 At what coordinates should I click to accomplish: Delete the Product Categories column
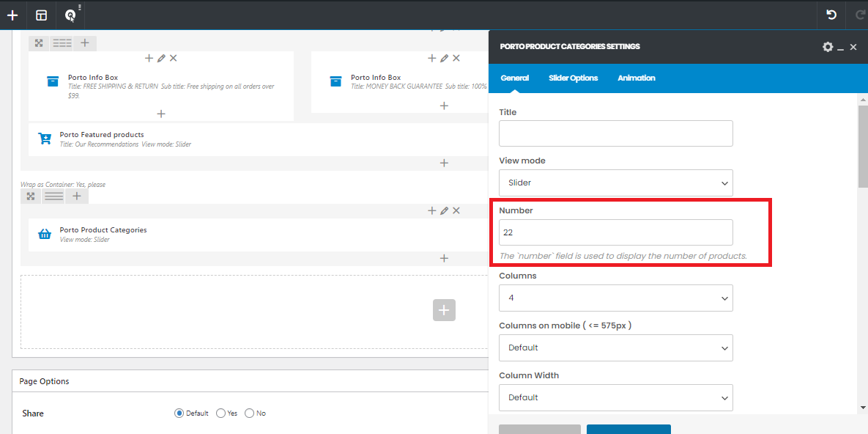(456, 210)
